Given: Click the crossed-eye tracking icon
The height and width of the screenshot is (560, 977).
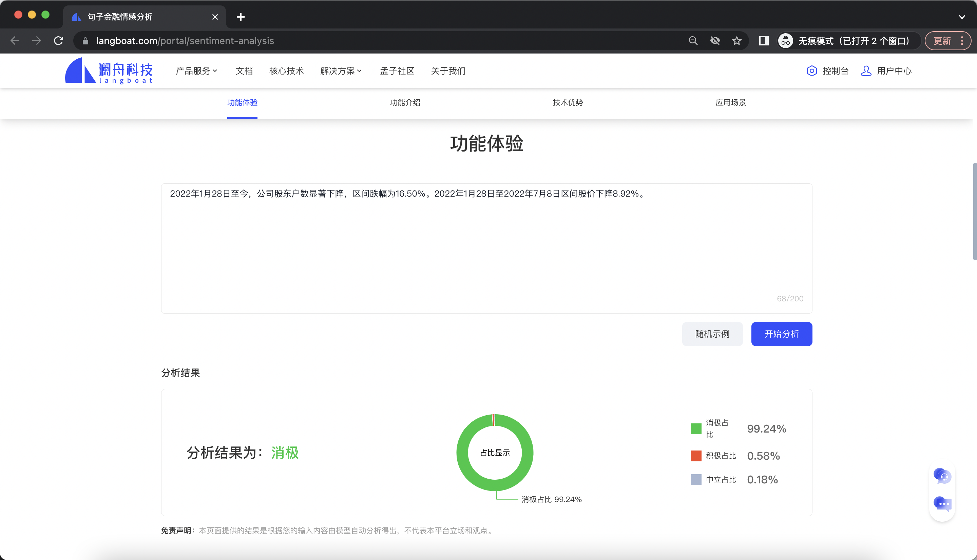Looking at the screenshot, I should [715, 41].
